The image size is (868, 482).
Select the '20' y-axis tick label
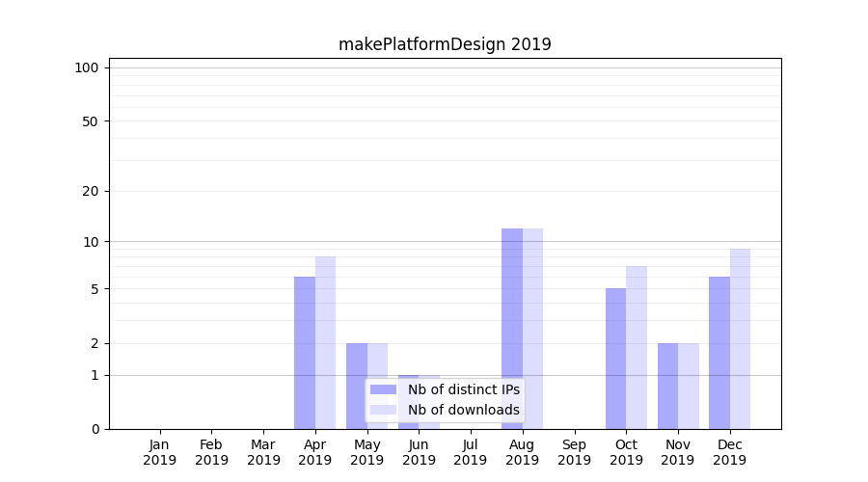tap(91, 191)
